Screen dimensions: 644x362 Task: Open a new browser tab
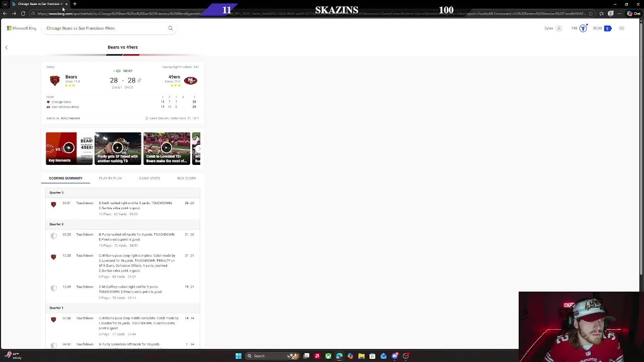click(x=74, y=4)
